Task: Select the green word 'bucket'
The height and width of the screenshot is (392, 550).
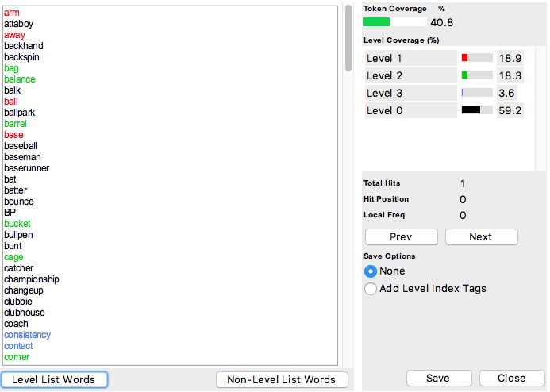Action: (17, 224)
